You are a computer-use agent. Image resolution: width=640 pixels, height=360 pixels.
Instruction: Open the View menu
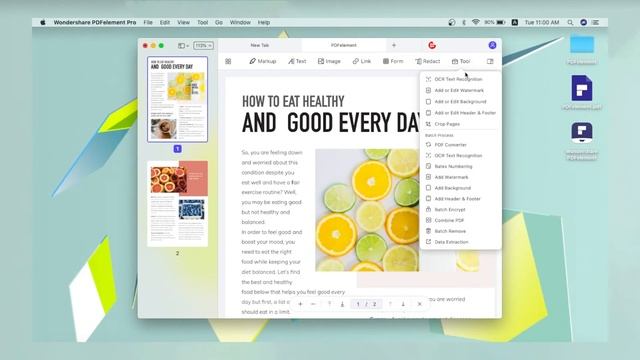pos(184,22)
